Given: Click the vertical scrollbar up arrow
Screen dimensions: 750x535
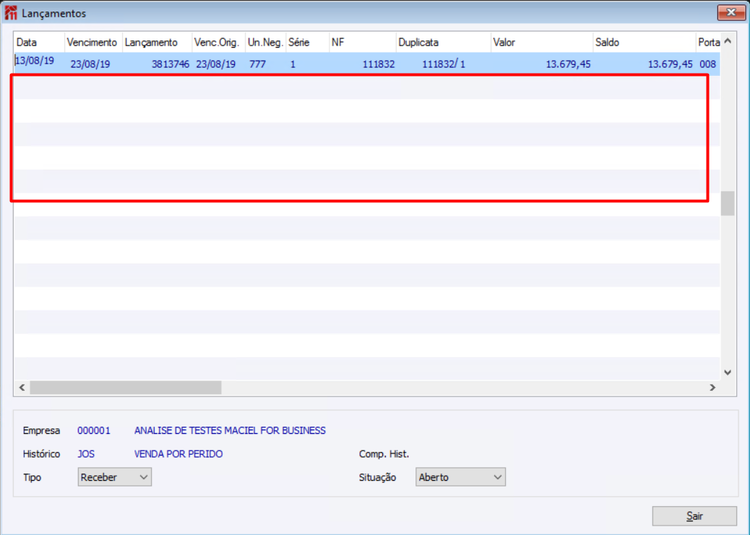Looking at the screenshot, I should coord(728,41).
